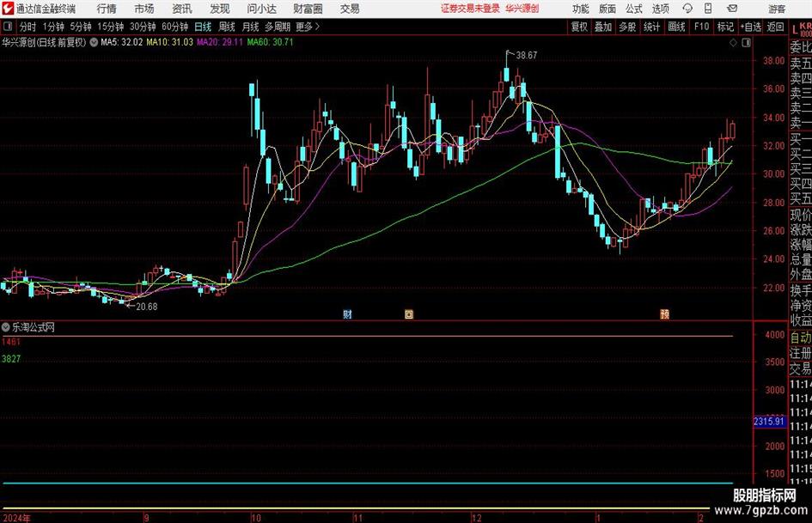Click the blue 2315.91 axis value marker
The width and height of the screenshot is (812, 523).
point(769,422)
